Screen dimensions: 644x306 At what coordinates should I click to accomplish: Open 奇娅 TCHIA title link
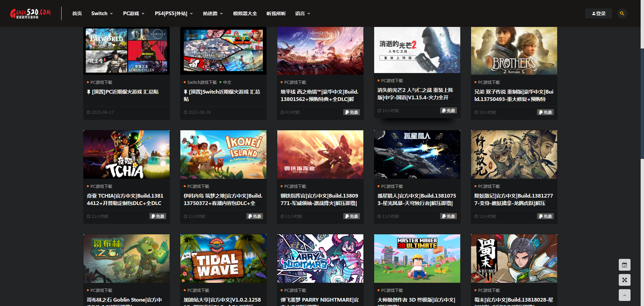point(125,200)
